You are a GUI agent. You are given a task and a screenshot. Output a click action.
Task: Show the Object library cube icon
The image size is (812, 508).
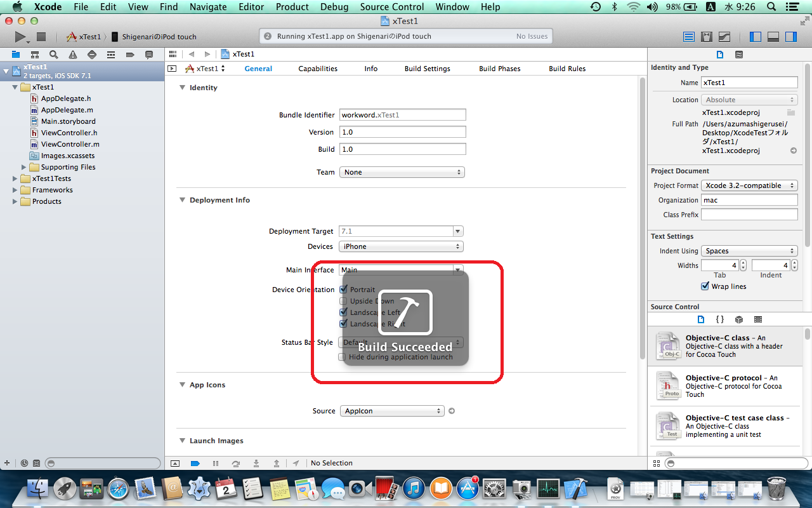[739, 319]
